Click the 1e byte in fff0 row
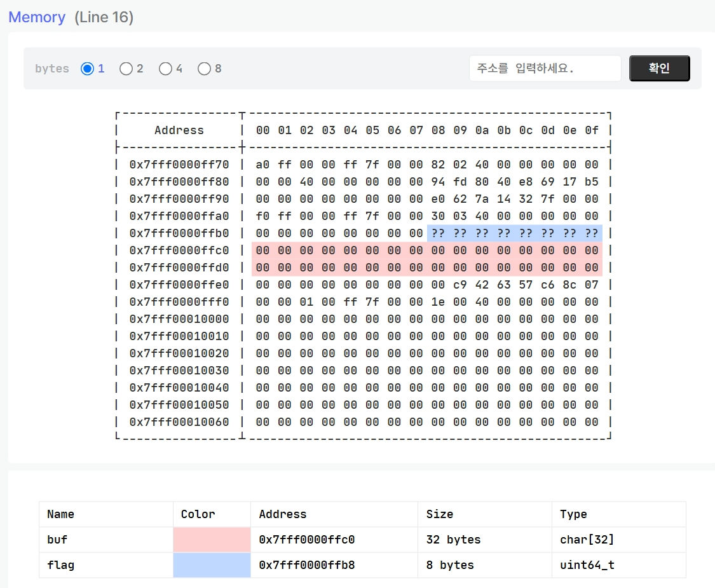Screen dimensions: 715x588 438,302
